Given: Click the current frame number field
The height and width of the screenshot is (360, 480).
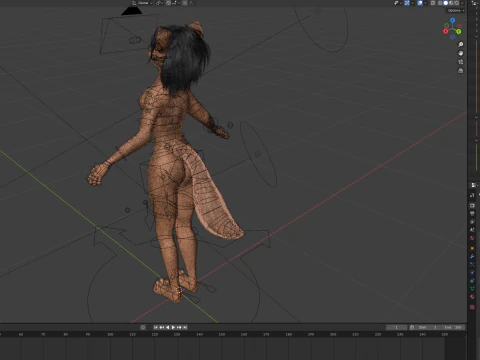Looking at the screenshot, I should tap(396, 327).
